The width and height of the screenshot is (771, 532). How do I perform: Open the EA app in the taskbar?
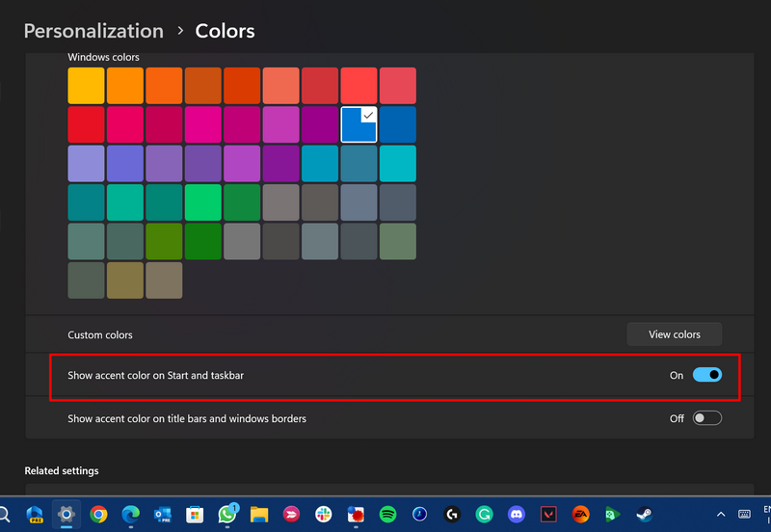(579, 515)
